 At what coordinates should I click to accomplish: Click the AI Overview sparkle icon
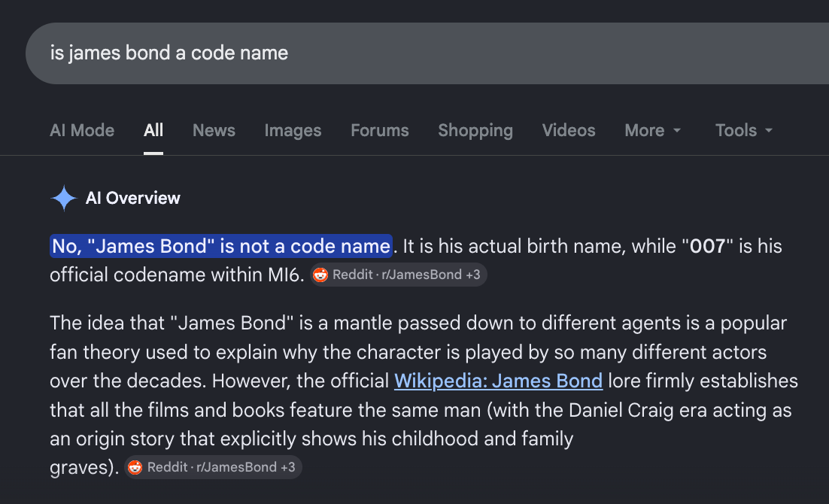click(x=64, y=199)
